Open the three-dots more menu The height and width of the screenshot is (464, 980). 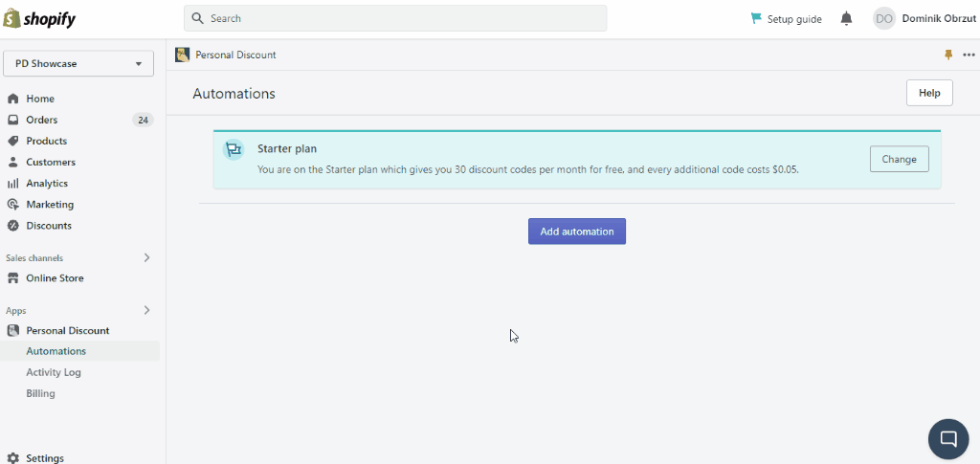coord(969,55)
